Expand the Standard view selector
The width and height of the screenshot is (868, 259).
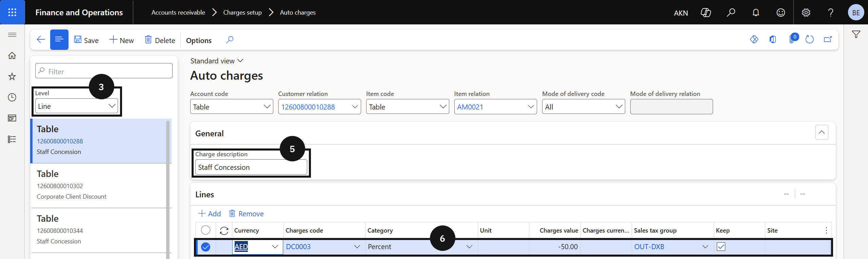point(217,61)
